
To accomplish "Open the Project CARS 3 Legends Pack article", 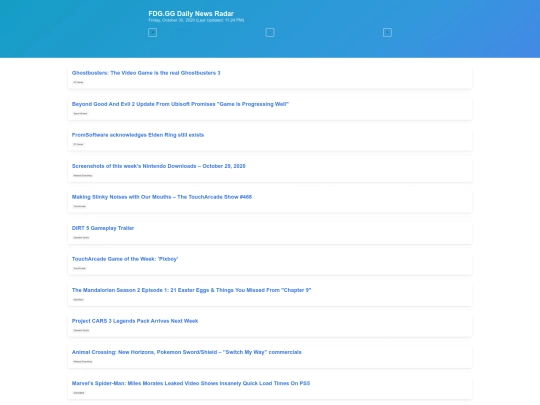I will (135, 321).
